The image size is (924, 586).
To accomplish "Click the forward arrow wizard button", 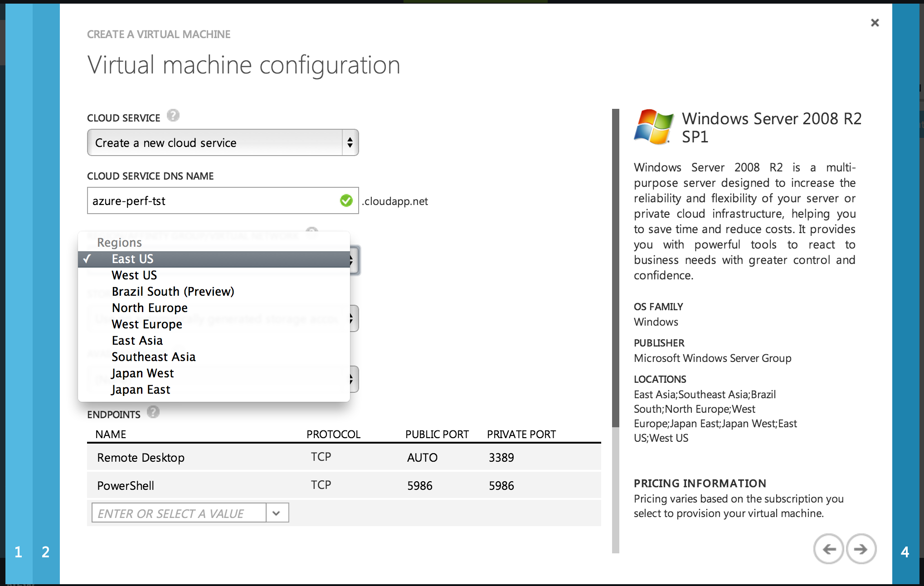I will pos(861,549).
